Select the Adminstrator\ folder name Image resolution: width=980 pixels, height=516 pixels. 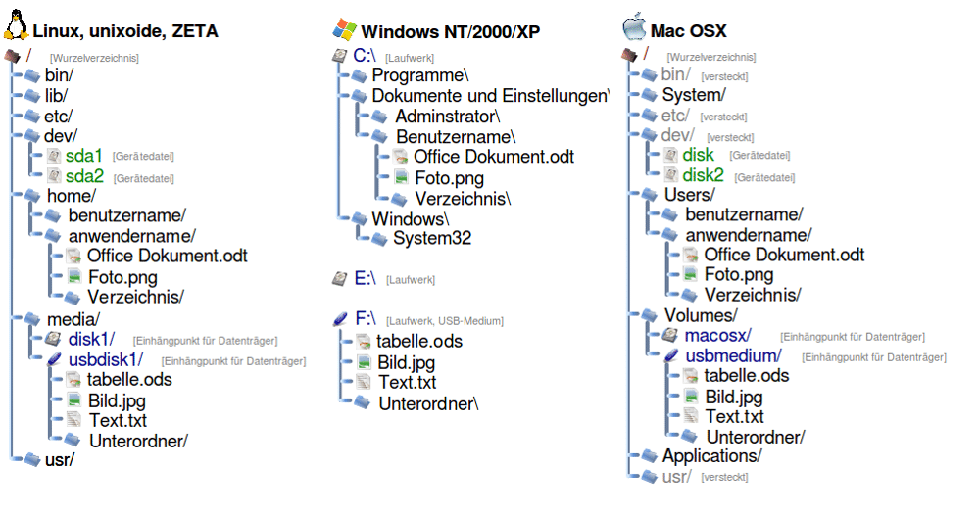coord(448,117)
